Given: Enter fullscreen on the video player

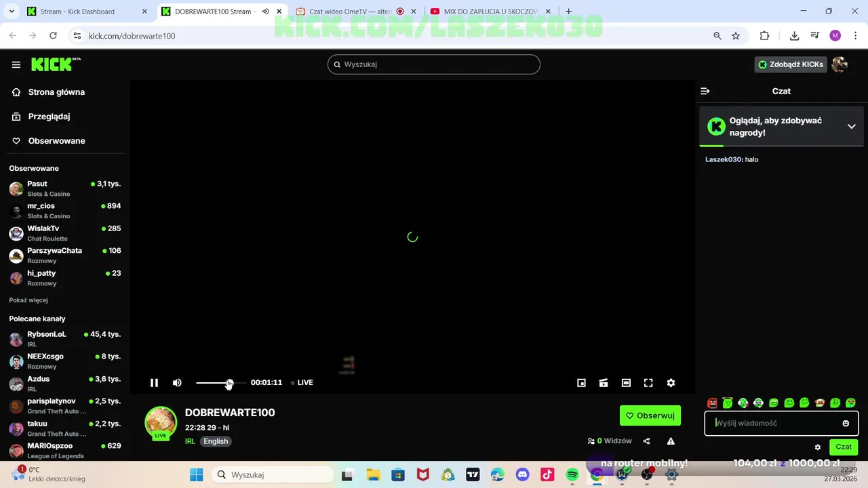Looking at the screenshot, I should tap(648, 383).
